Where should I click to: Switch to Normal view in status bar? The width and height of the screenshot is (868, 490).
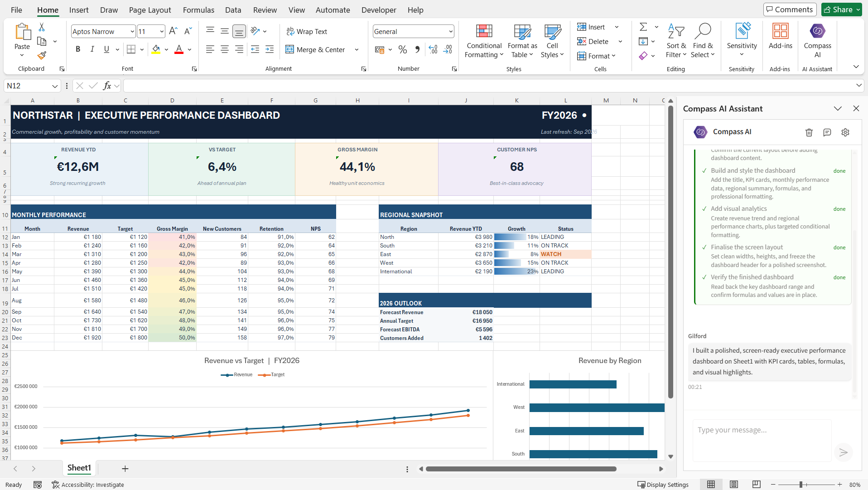(711, 485)
